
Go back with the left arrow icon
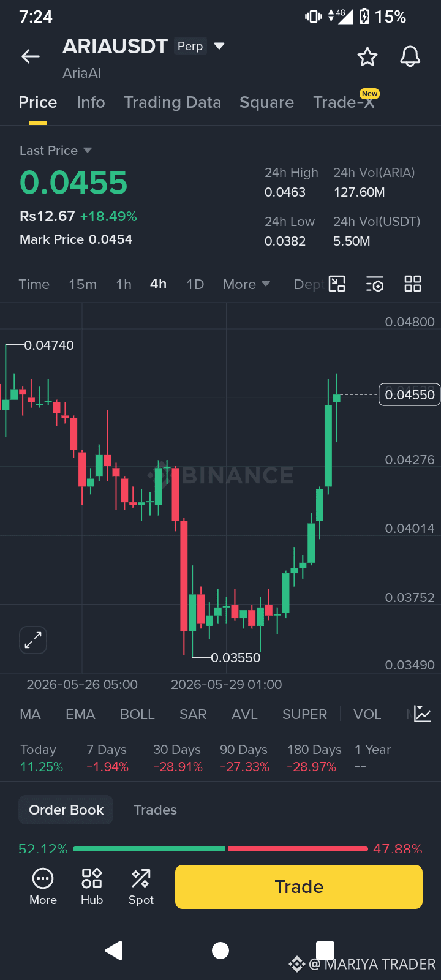31,57
